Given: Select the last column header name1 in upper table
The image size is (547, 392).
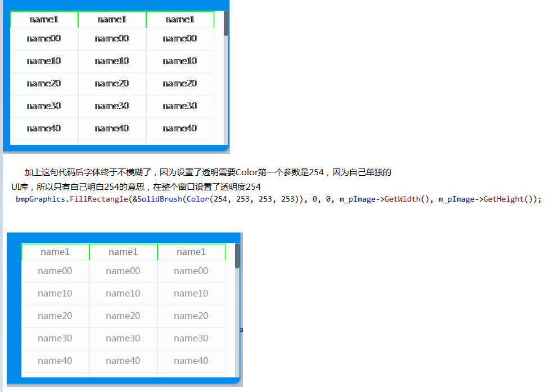Looking at the screenshot, I should [x=180, y=20].
